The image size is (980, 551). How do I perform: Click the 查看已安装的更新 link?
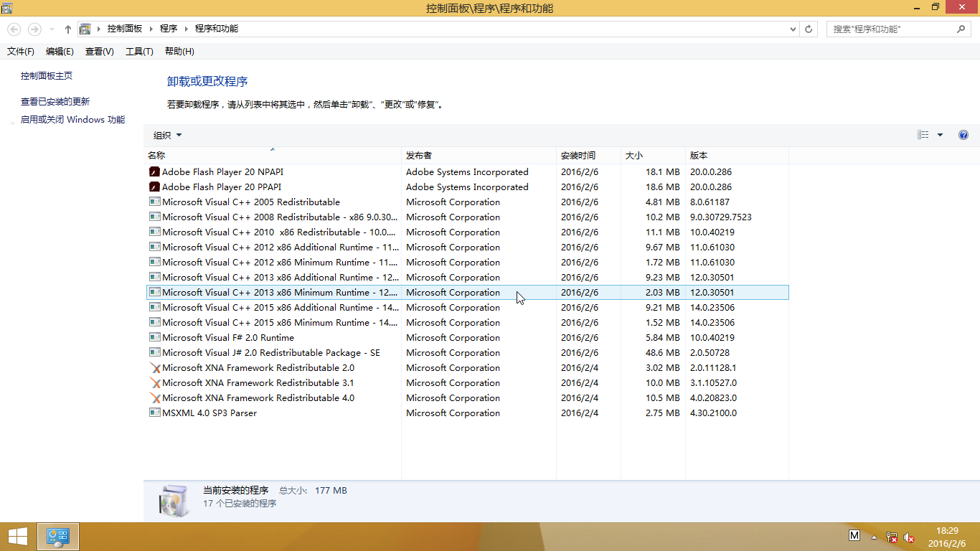click(x=55, y=102)
